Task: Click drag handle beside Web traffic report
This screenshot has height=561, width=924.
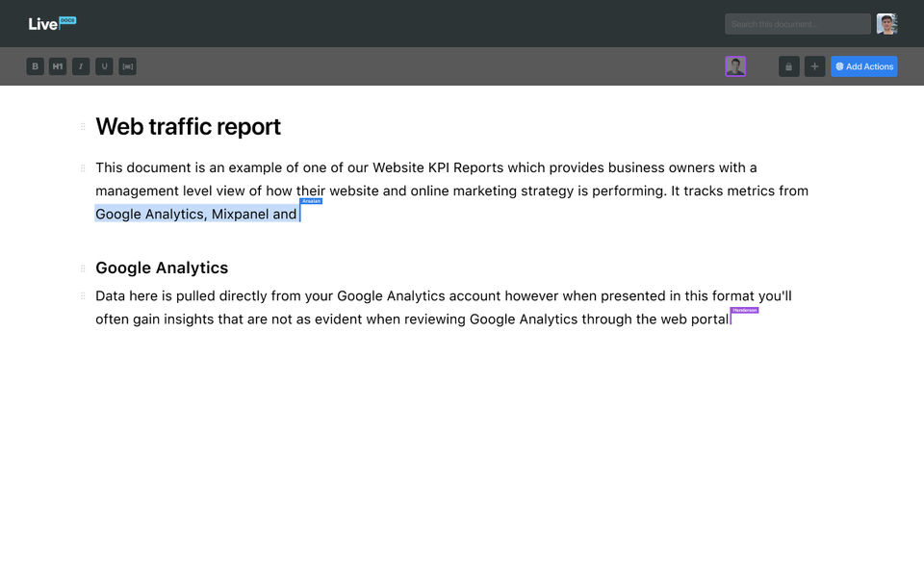Action: (83, 126)
